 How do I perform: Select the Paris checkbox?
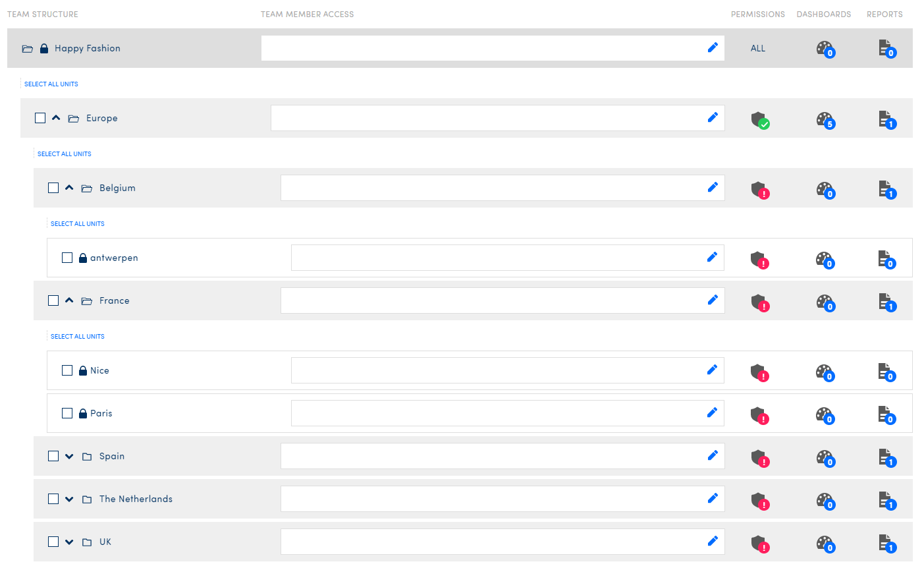(67, 413)
